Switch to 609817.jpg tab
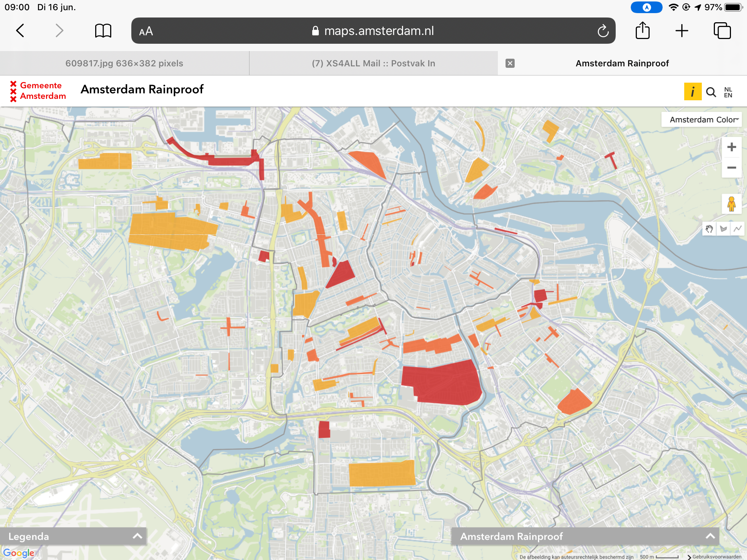The height and width of the screenshot is (560, 747). tap(124, 63)
